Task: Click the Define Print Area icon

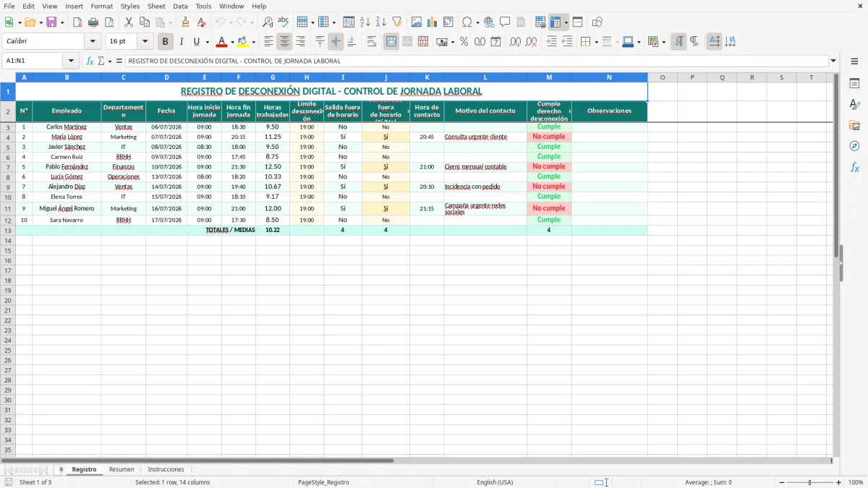Action: click(540, 22)
